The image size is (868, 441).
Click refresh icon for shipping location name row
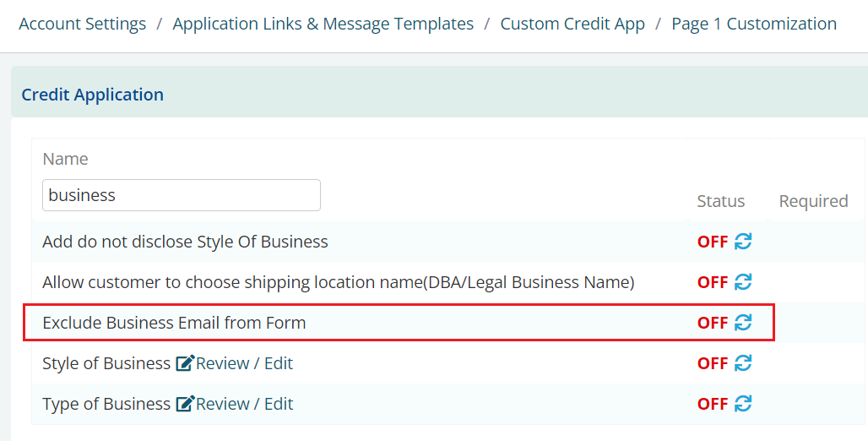point(743,282)
